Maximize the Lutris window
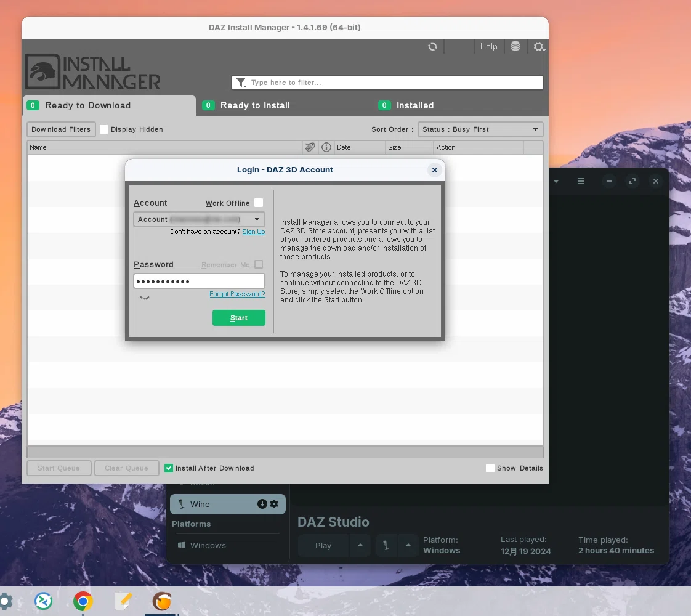The height and width of the screenshot is (616, 691). (632, 181)
